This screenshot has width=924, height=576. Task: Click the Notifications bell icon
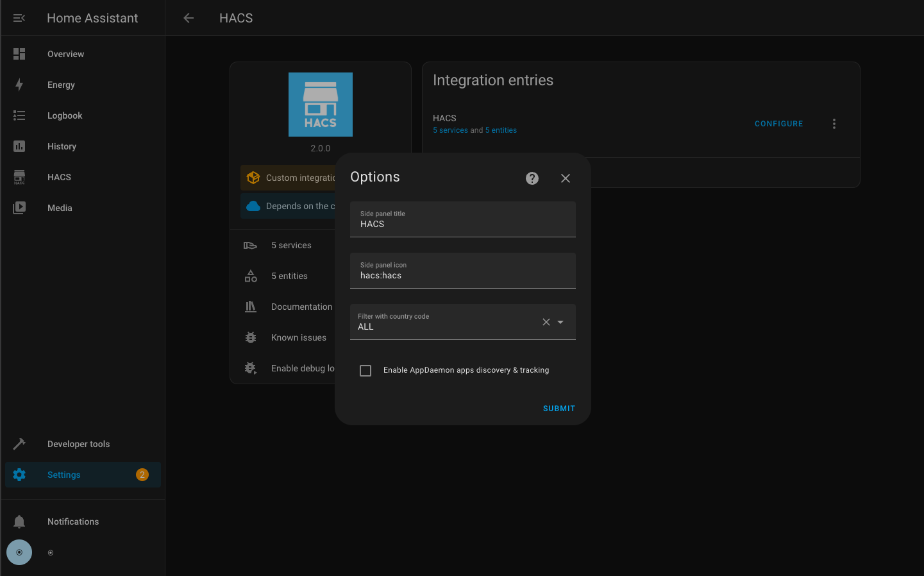click(19, 521)
